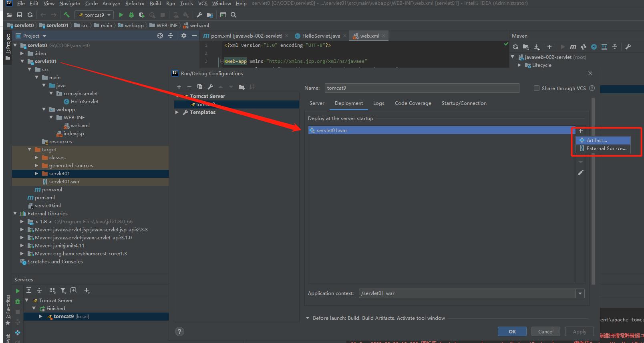Open the Application context dropdown arrow
644x343 pixels.
point(580,293)
